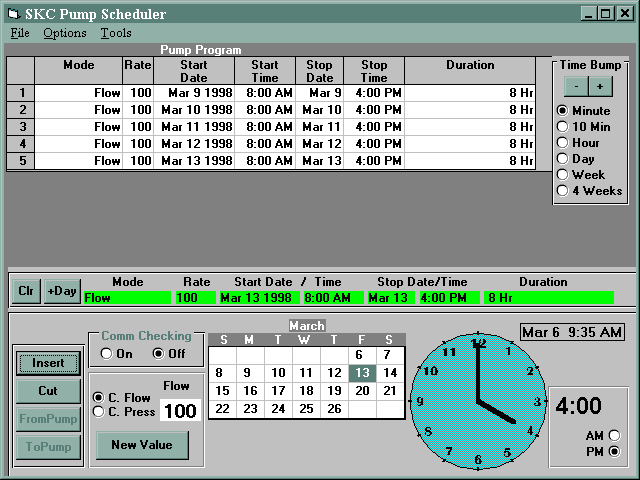
Task: Click number 9 on the clock face
Action: (420, 402)
